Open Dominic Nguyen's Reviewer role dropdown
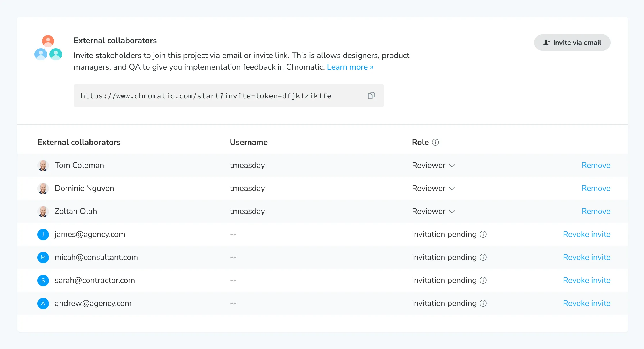Viewport: 644px width, 349px height. (x=433, y=188)
